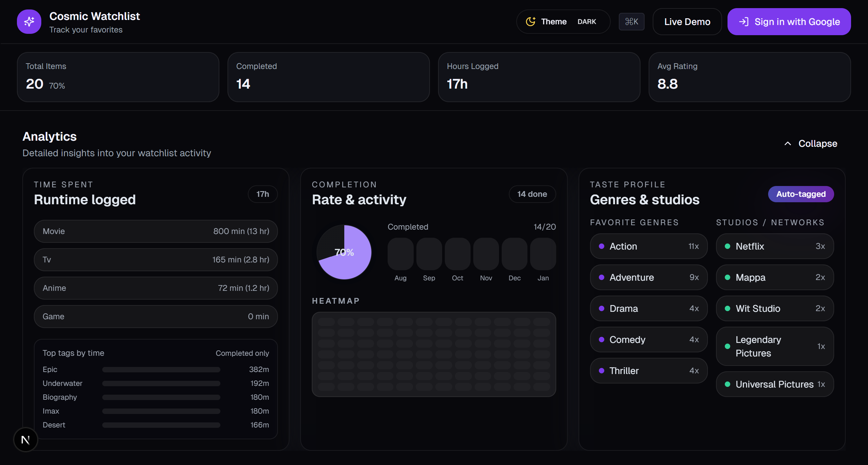Click the Epic tag progress bar

point(161,370)
